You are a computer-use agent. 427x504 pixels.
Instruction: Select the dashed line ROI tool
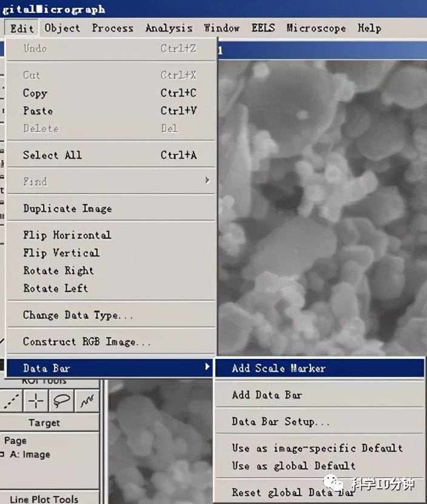pyautogui.click(x=12, y=401)
